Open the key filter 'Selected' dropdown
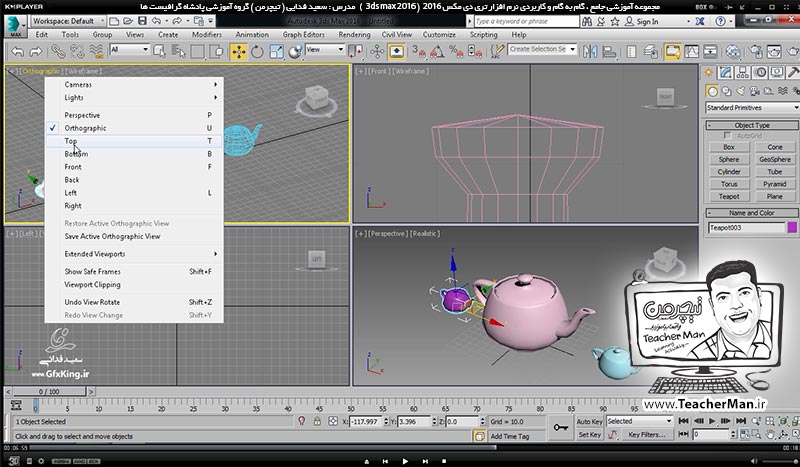Viewport: 800px width, 467px height. 639,421
